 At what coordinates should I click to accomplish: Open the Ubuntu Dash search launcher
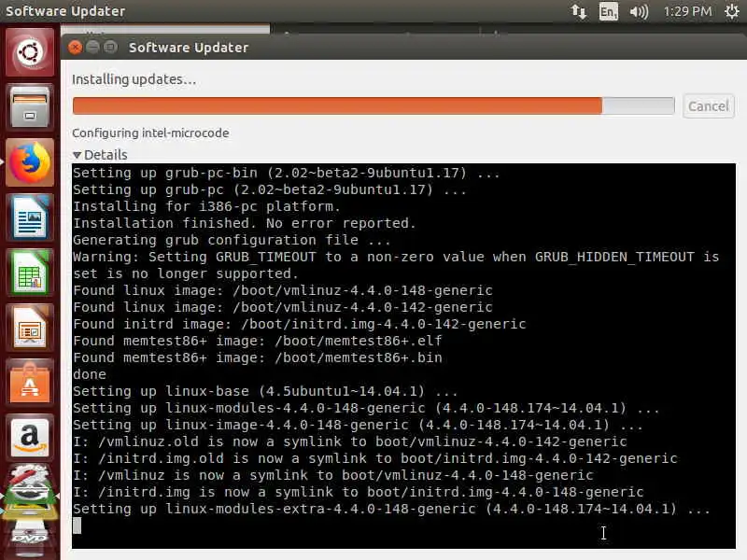30,52
